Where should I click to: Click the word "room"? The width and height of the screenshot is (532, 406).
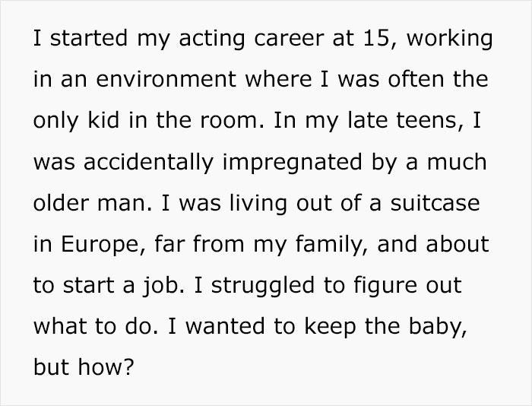[x=227, y=122]
